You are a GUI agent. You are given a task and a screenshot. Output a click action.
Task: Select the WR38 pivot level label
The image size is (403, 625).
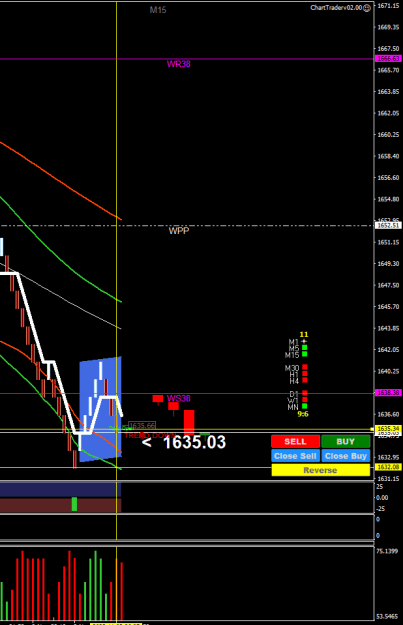[179, 64]
